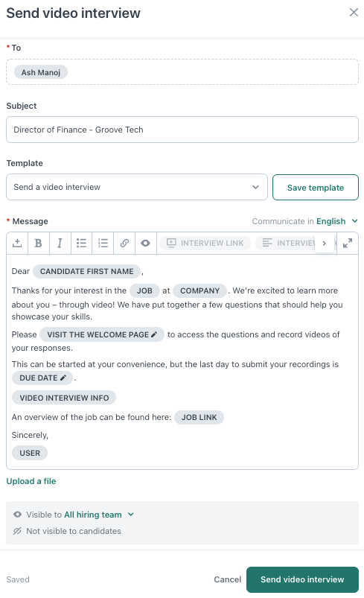Image resolution: width=364 pixels, height=598 pixels.
Task: Insert a hyperlink with the link icon
Action: tap(124, 243)
